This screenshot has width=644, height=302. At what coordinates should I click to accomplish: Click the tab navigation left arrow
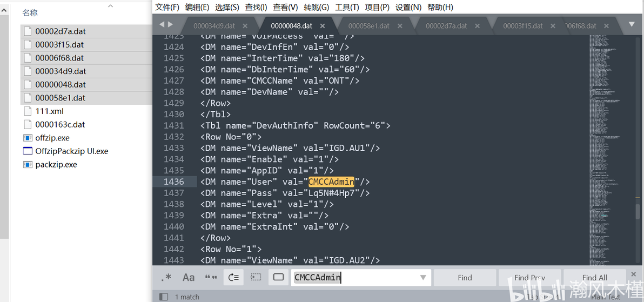pyautogui.click(x=162, y=25)
